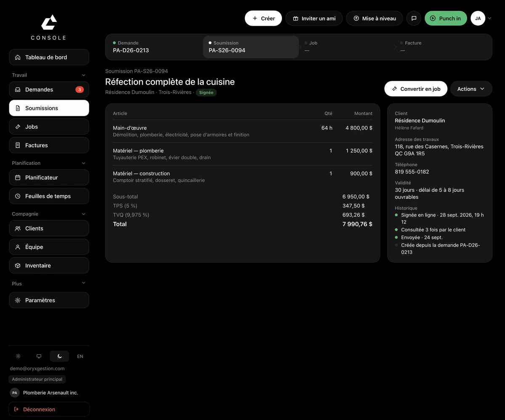This screenshot has height=420, width=505.
Task: Open Jobs in sidebar
Action: click(x=49, y=127)
